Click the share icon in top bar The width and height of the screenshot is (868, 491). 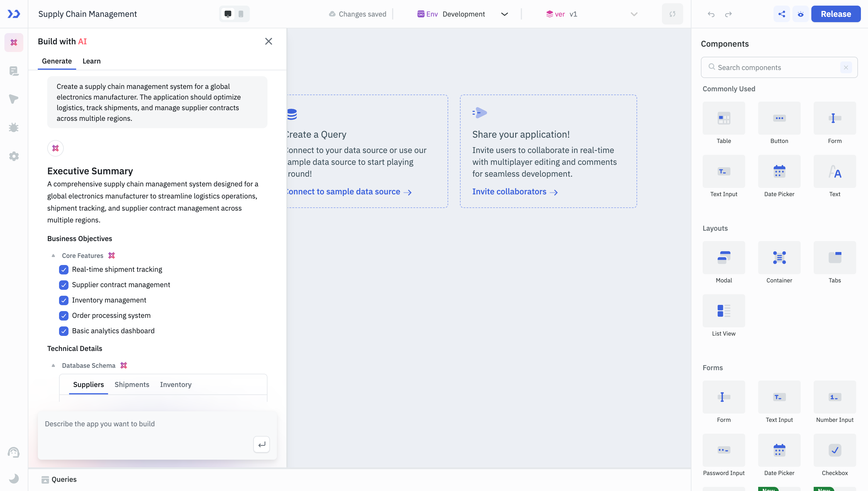click(x=782, y=14)
